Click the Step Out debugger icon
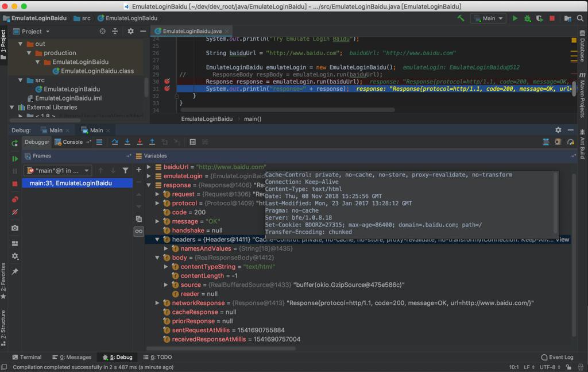The height and width of the screenshot is (372, 588). (152, 142)
